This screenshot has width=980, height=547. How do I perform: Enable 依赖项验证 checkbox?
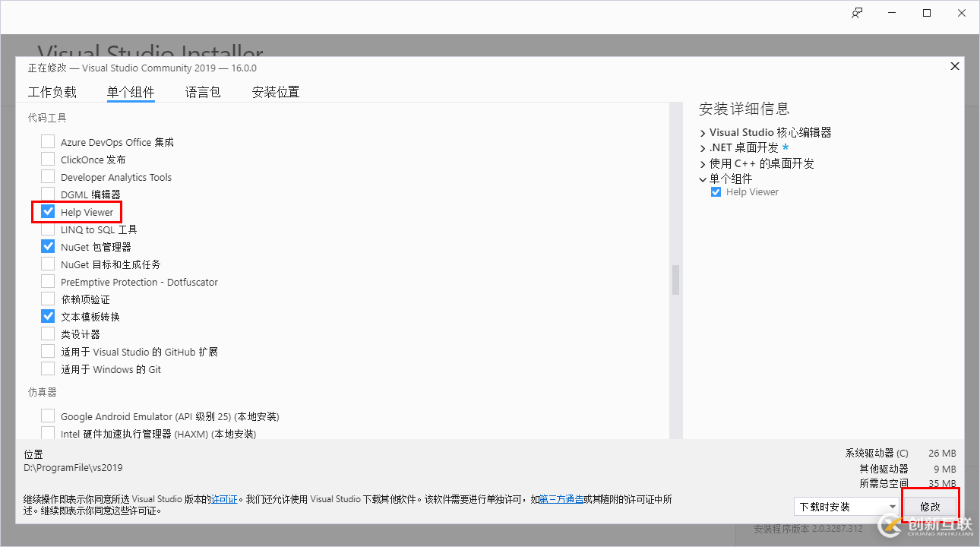click(x=48, y=299)
